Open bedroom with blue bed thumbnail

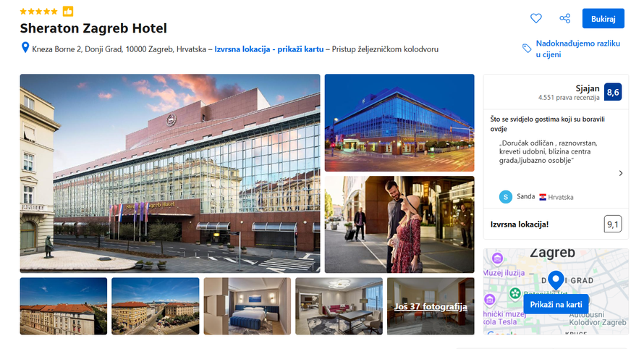[x=247, y=306]
